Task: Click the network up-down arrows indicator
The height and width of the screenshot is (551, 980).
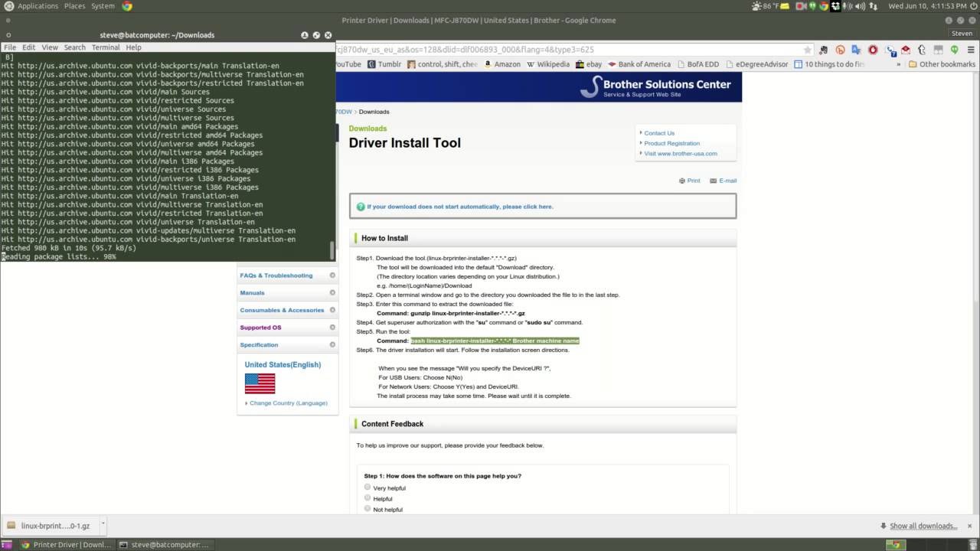Action: [874, 6]
